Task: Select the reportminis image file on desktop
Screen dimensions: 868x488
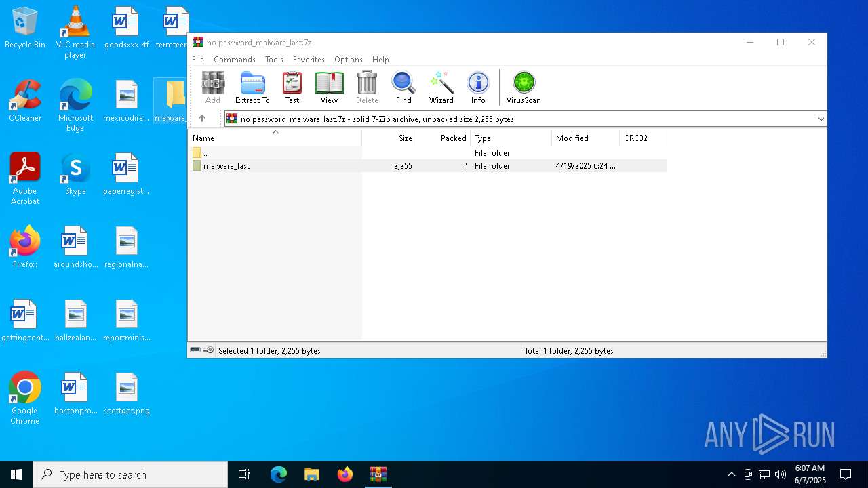Action: (x=126, y=321)
